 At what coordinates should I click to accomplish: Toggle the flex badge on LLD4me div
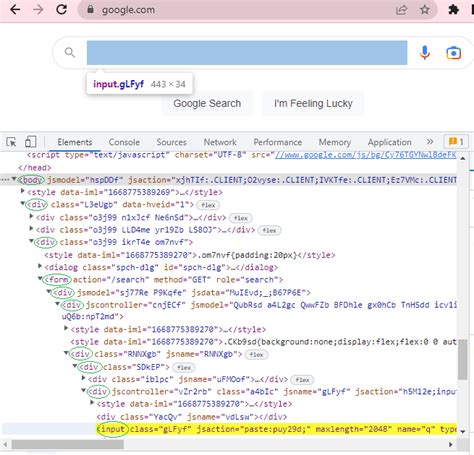tap(269, 230)
